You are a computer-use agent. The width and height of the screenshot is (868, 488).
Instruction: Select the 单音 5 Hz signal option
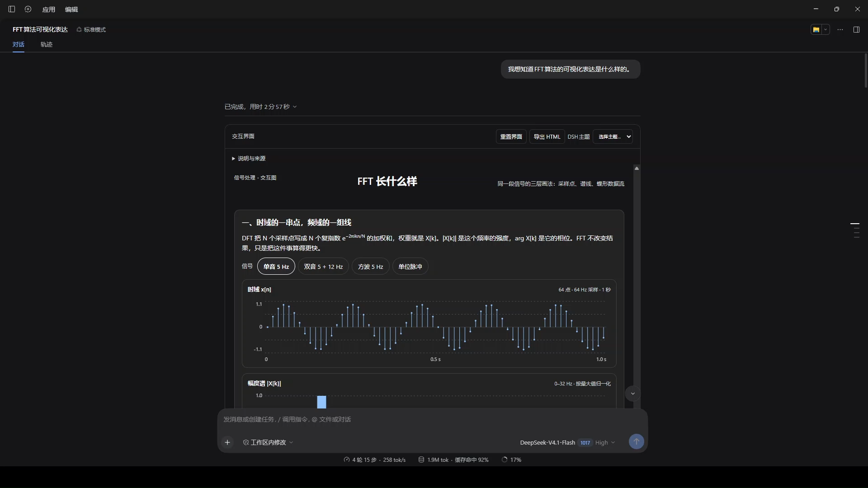tap(276, 267)
